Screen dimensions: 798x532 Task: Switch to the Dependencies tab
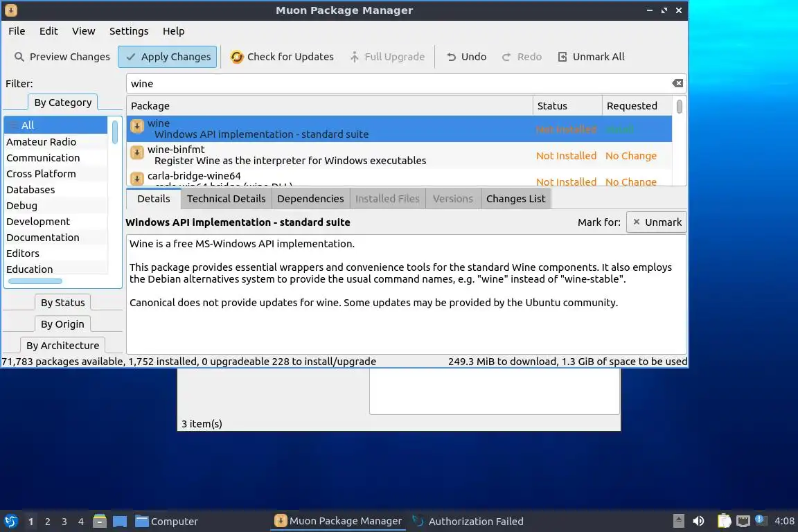pos(310,199)
